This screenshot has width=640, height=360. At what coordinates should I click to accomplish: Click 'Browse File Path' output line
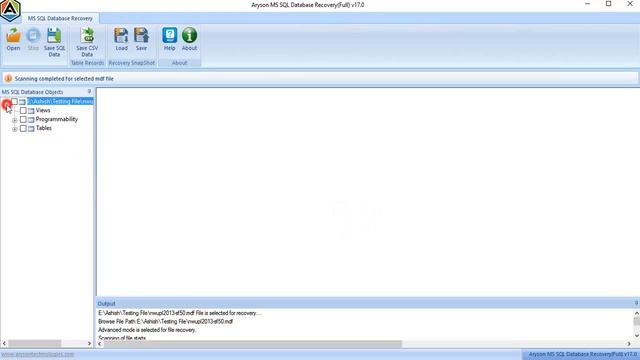165,321
